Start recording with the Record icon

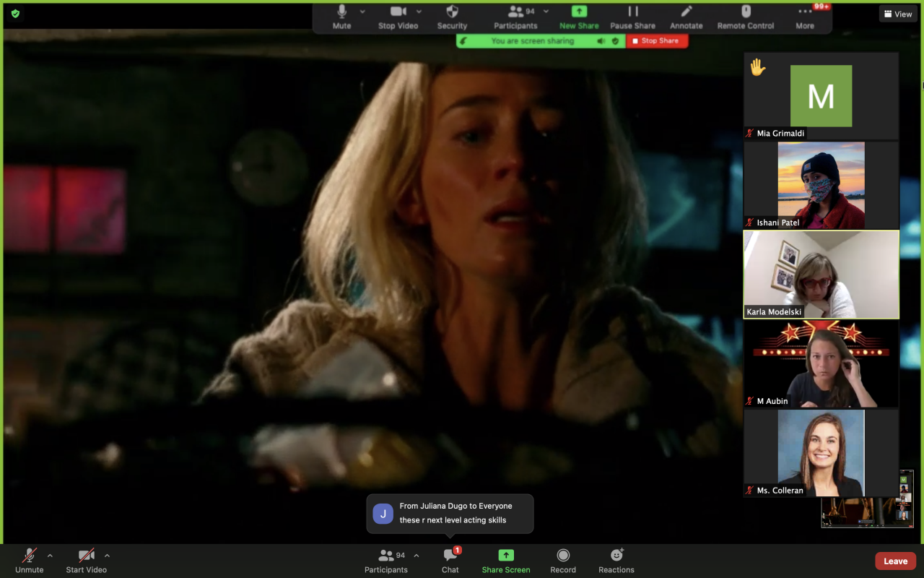563,555
